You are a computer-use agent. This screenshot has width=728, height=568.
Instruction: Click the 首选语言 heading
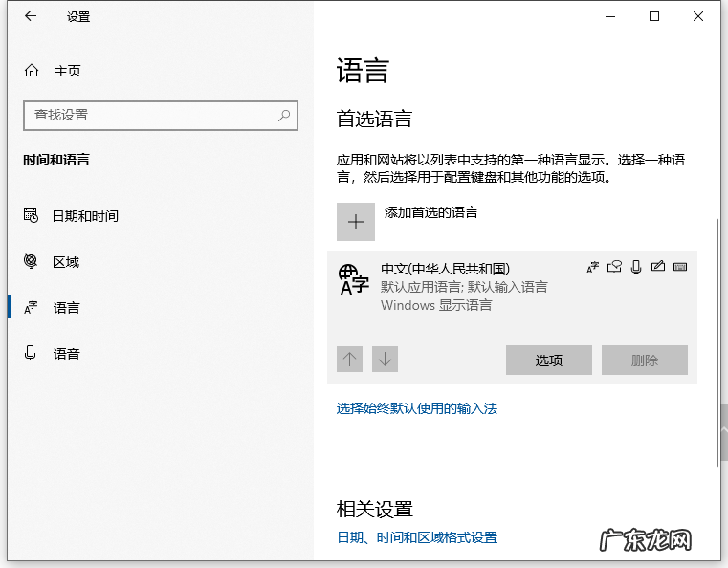click(x=374, y=119)
